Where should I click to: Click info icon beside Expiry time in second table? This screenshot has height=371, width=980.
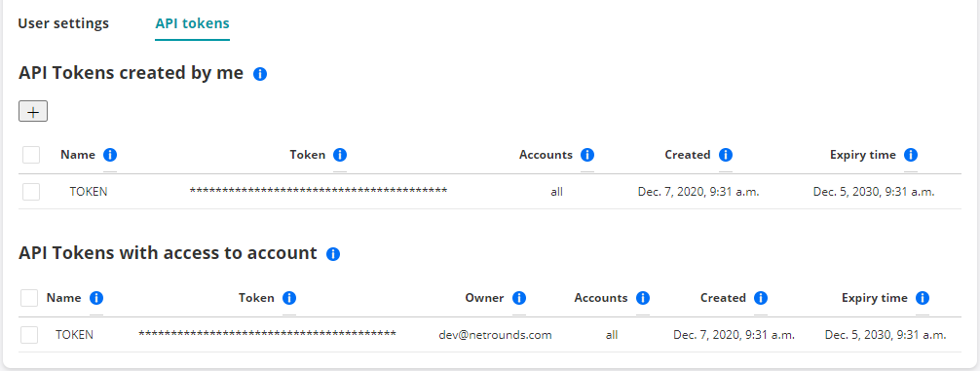point(923,298)
